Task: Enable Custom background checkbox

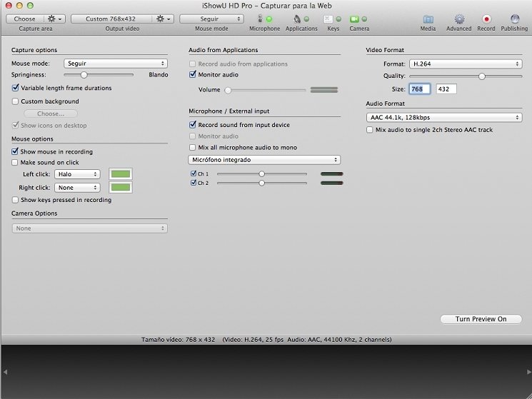Action: 15,101
